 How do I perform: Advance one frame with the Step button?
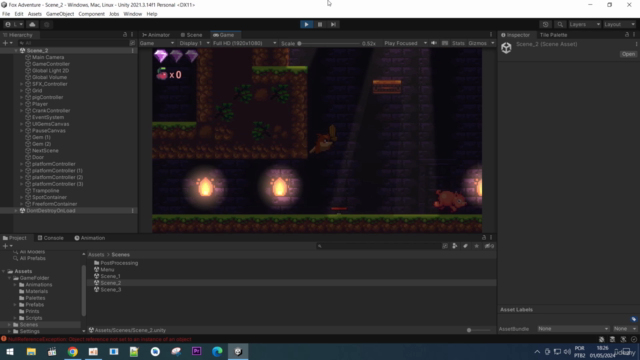pos(333,24)
